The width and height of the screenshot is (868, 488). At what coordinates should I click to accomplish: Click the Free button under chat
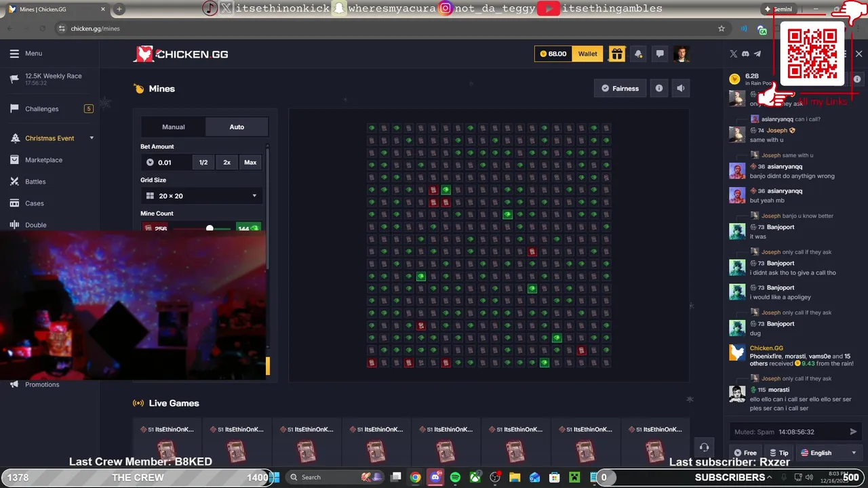(745, 453)
